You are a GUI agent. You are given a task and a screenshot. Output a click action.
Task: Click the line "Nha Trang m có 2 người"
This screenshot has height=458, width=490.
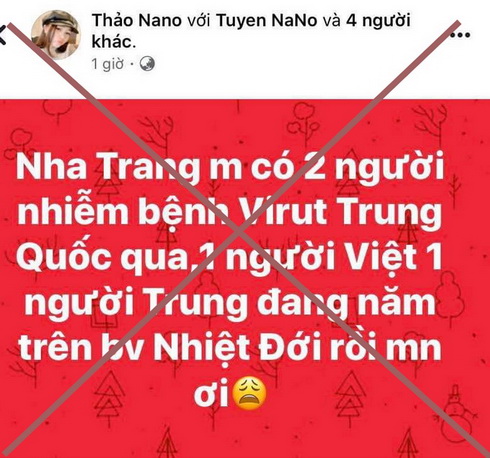[x=230, y=167]
